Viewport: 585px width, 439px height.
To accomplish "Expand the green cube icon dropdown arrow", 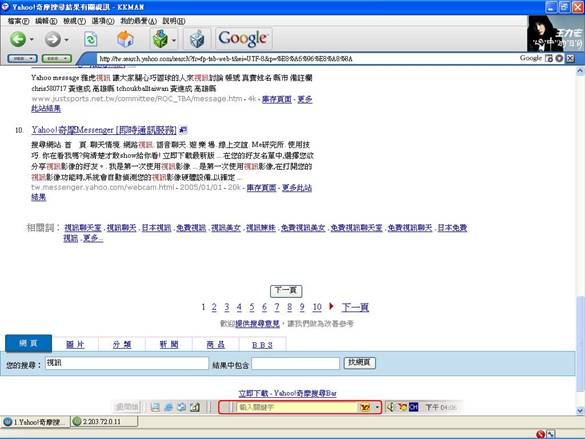I will [174, 39].
